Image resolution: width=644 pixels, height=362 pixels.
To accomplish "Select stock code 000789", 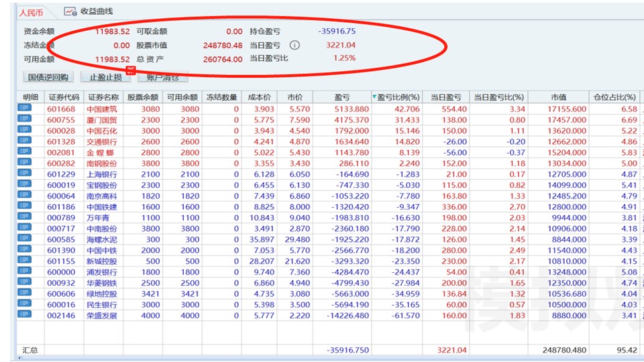I will tap(61, 218).
